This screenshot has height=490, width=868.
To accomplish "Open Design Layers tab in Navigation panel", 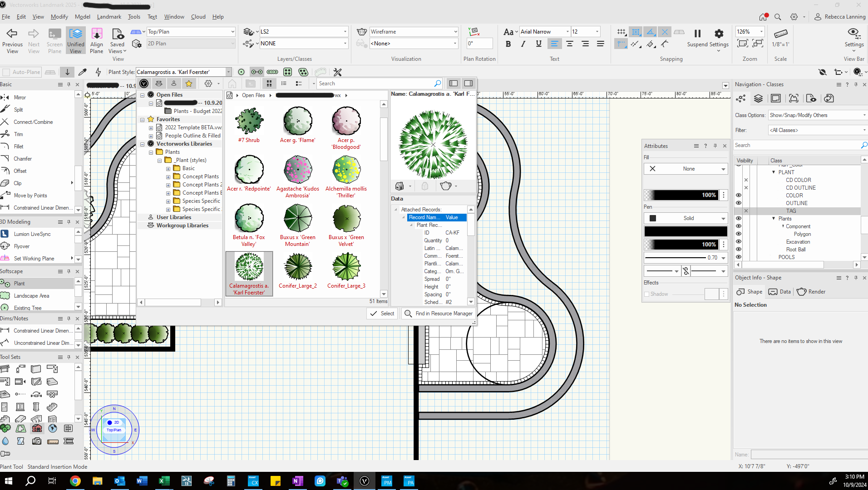I will 758,98.
